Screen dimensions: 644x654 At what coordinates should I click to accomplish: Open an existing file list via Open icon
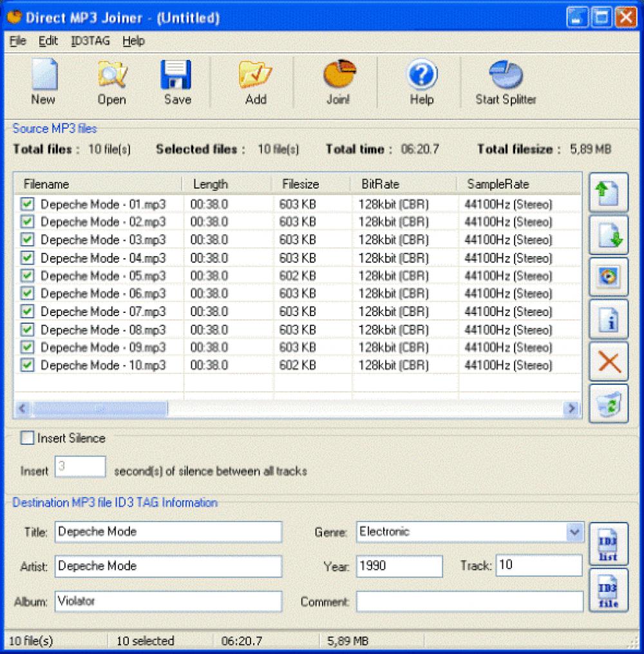[111, 80]
